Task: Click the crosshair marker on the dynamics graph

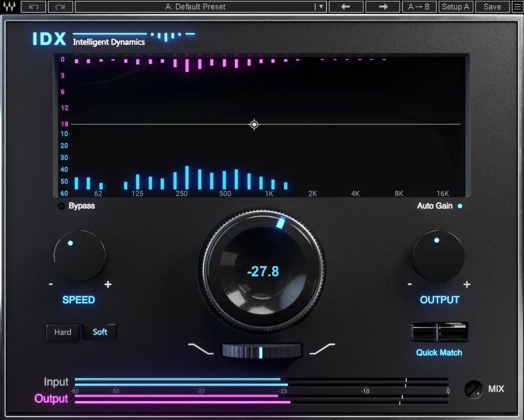Action: point(254,124)
